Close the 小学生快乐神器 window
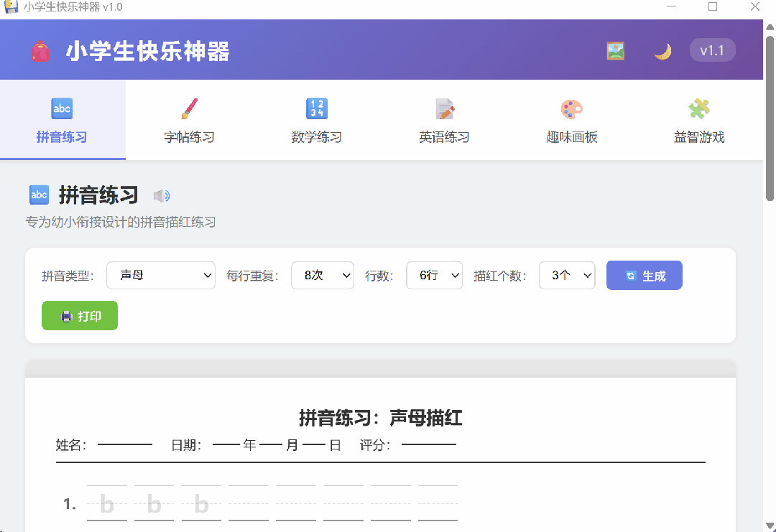Viewport: 776px width, 532px height. (754, 6)
